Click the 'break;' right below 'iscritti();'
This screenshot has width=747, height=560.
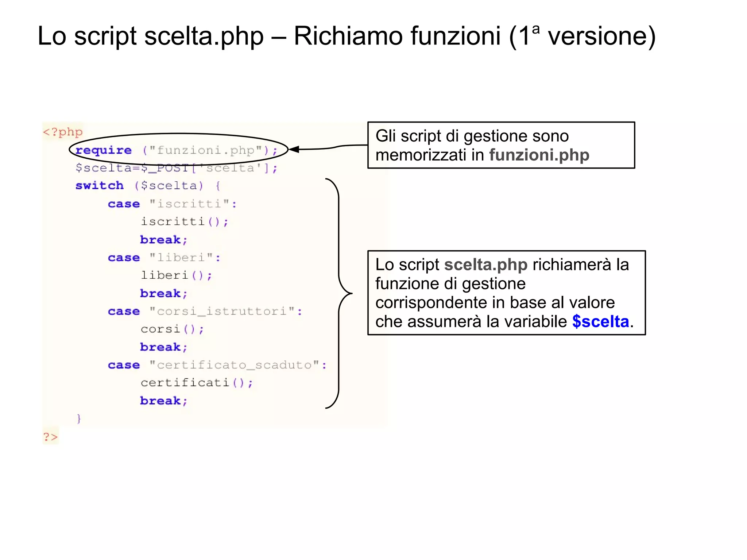(x=164, y=239)
